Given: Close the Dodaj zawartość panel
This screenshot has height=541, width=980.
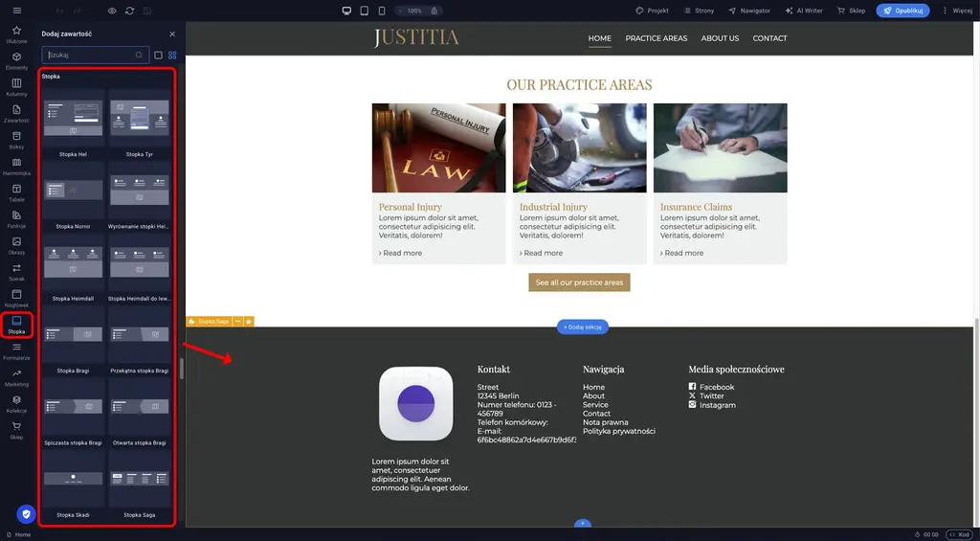Looking at the screenshot, I should point(172,34).
